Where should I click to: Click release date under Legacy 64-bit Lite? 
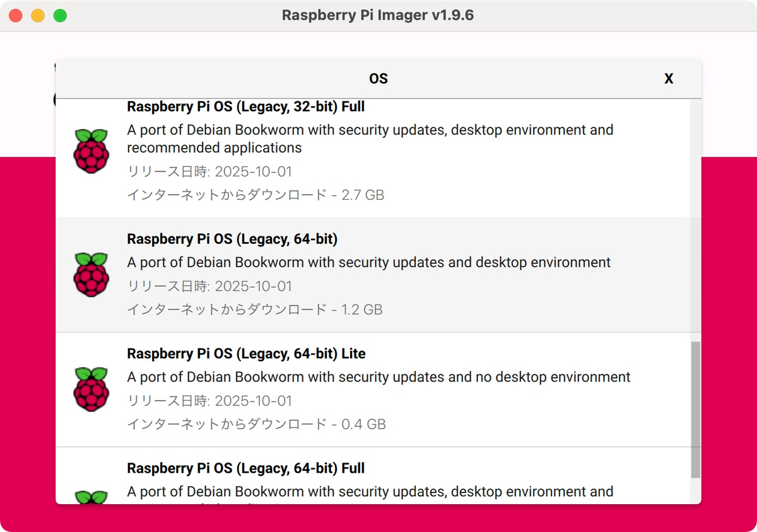click(x=209, y=401)
